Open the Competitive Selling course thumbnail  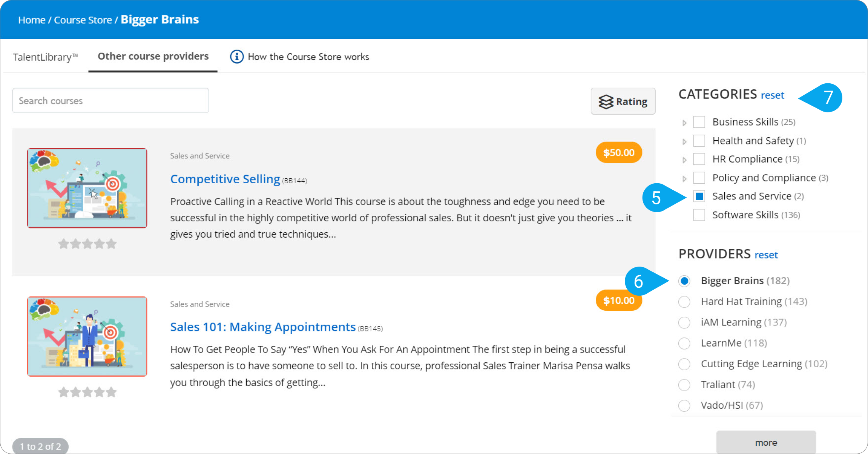click(x=87, y=187)
